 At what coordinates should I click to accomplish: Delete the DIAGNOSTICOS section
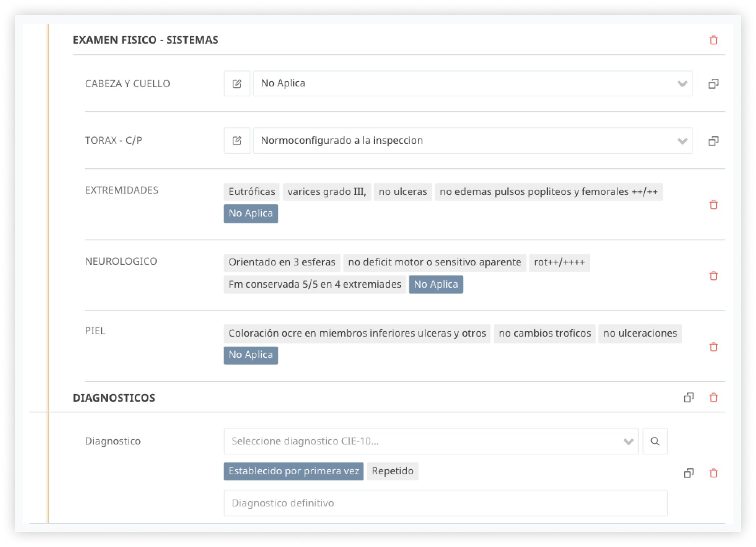713,397
